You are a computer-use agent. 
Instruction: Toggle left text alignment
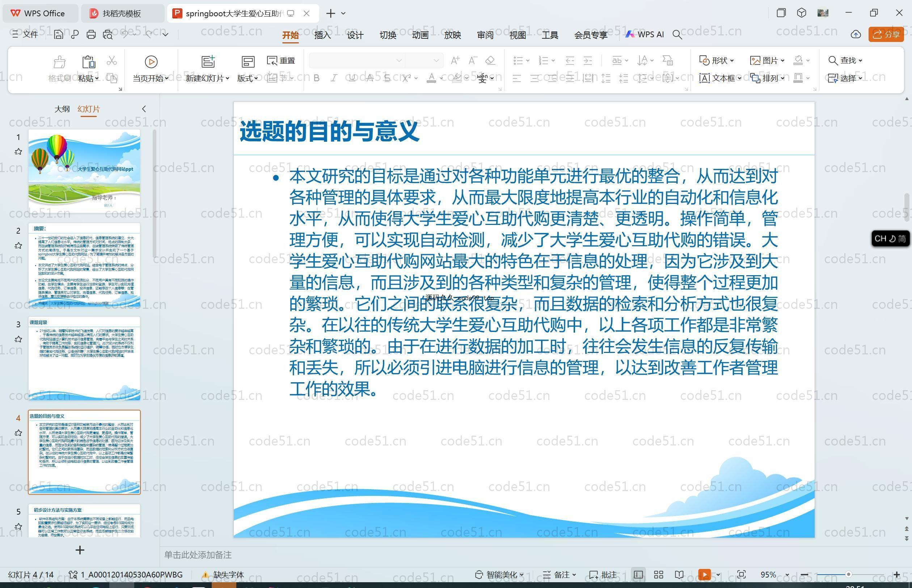[516, 79]
